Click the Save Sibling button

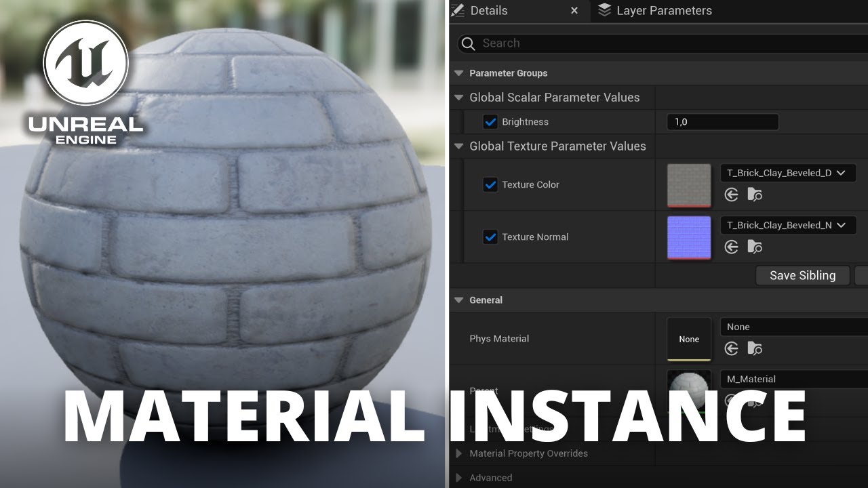(802, 275)
